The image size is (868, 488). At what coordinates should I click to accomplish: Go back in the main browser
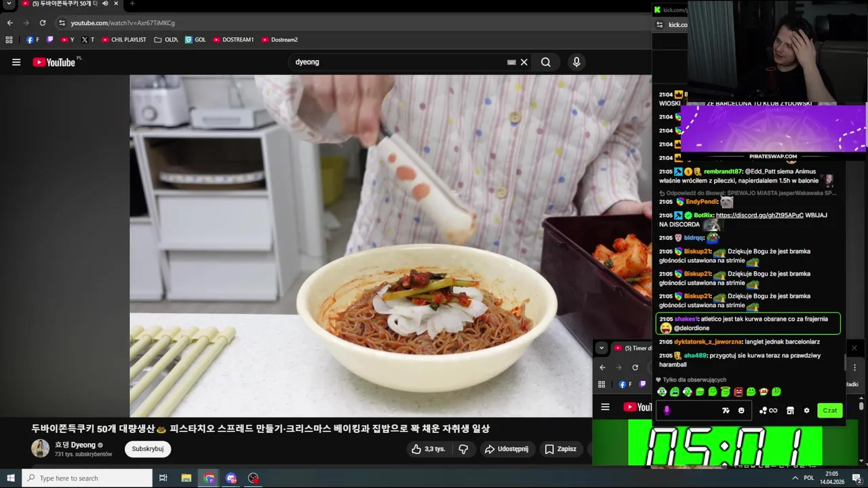point(9,23)
